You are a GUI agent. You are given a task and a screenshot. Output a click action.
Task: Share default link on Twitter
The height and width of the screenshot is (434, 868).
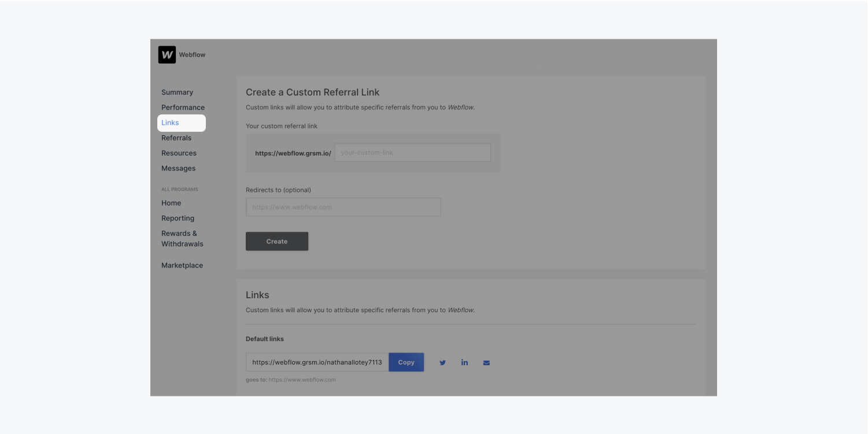click(442, 363)
